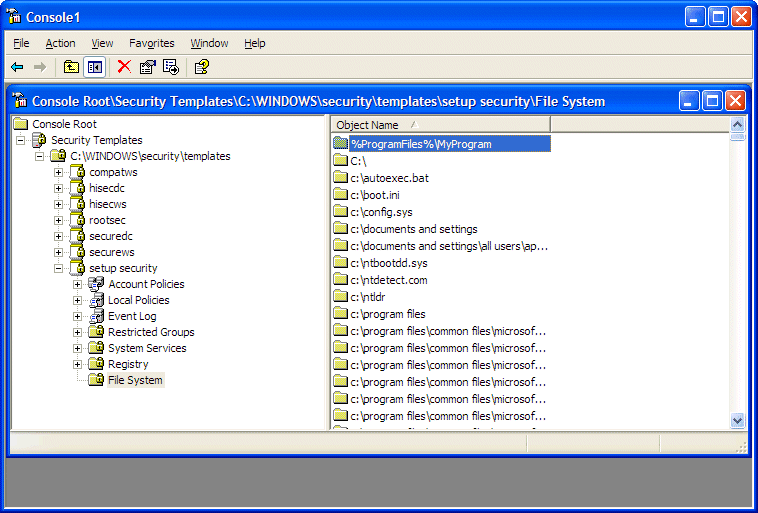Screen dimensions: 758x513
Task: Click the Restricted Groups folder icon
Action: point(96,332)
